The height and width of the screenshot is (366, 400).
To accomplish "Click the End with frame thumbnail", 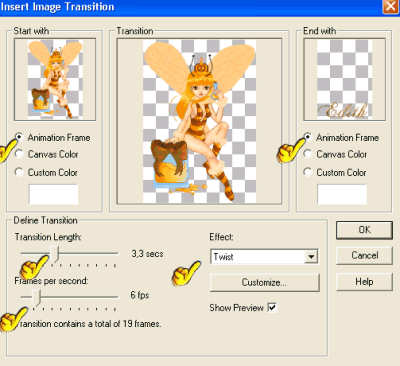I will tap(345, 79).
